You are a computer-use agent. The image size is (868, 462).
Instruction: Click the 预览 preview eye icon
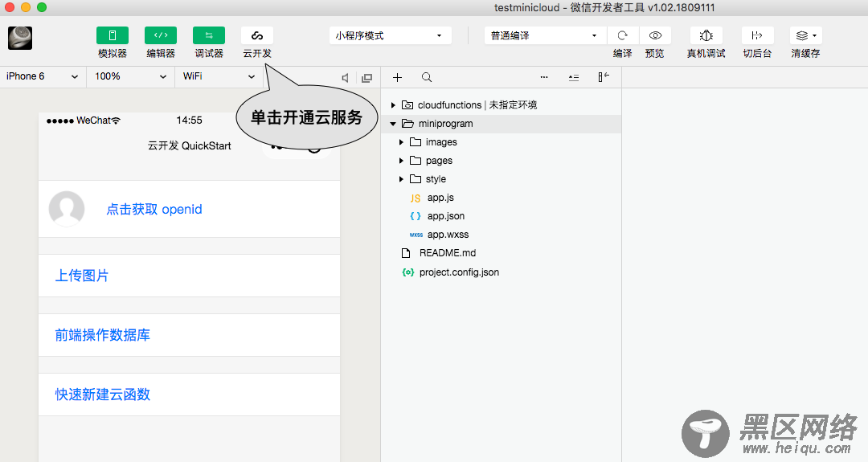655,35
